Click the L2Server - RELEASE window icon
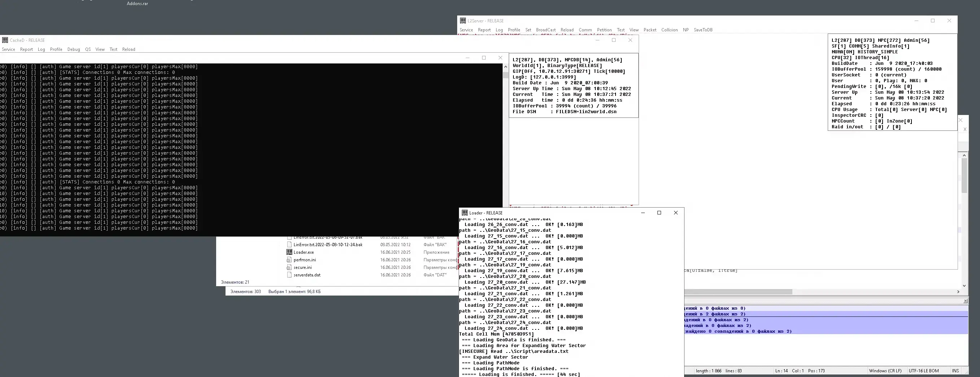This screenshot has height=377, width=980. [463, 21]
